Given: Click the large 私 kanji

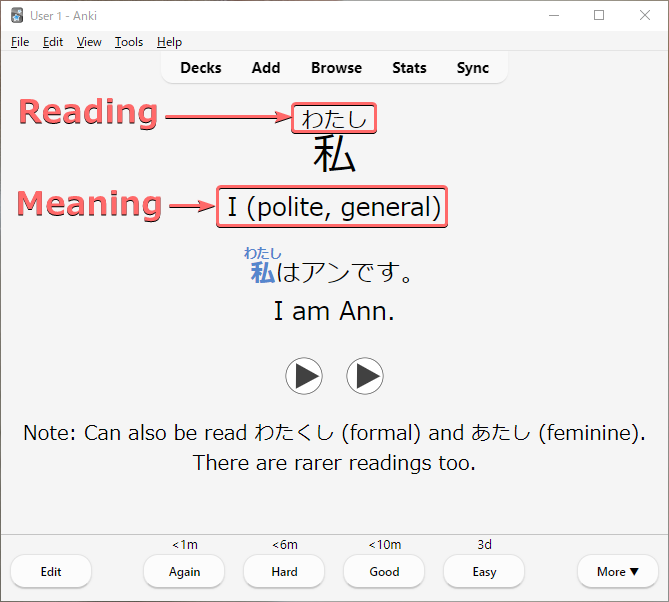Looking at the screenshot, I should [x=334, y=154].
